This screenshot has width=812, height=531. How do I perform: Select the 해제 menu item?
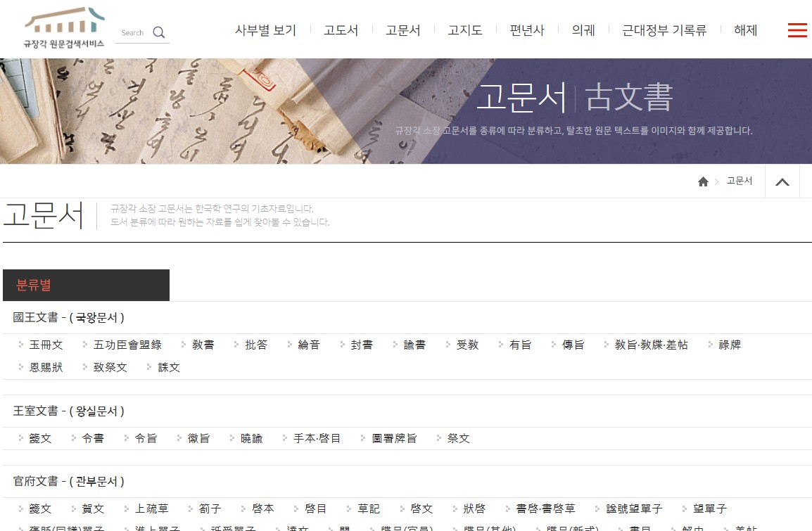tap(745, 30)
